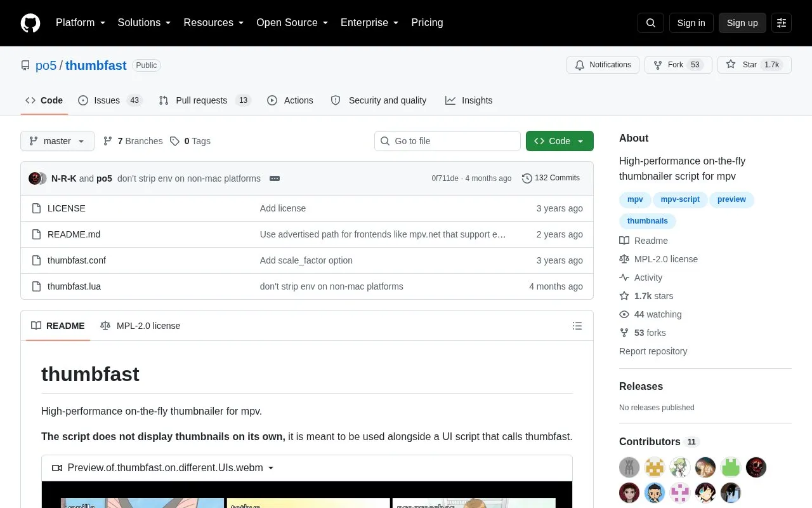Viewport: 812px width, 508px height.
Task: Open the dark red contributor avatar
Action: [x=756, y=467]
